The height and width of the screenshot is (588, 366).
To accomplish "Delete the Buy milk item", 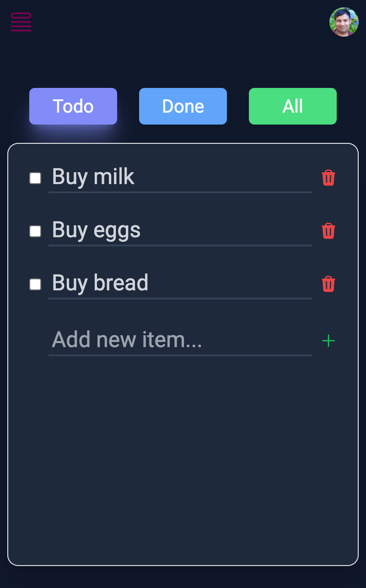I will click(x=328, y=178).
